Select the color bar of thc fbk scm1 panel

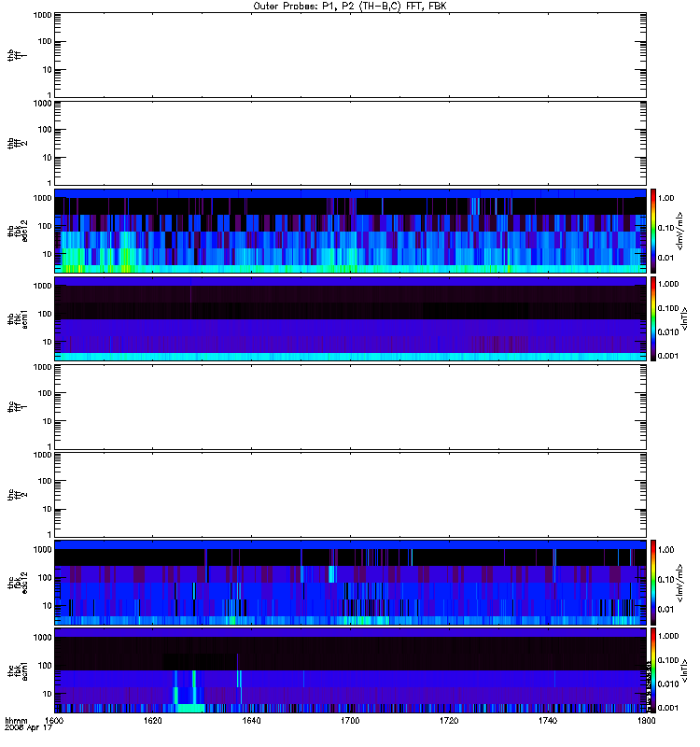pyautogui.click(x=653, y=670)
